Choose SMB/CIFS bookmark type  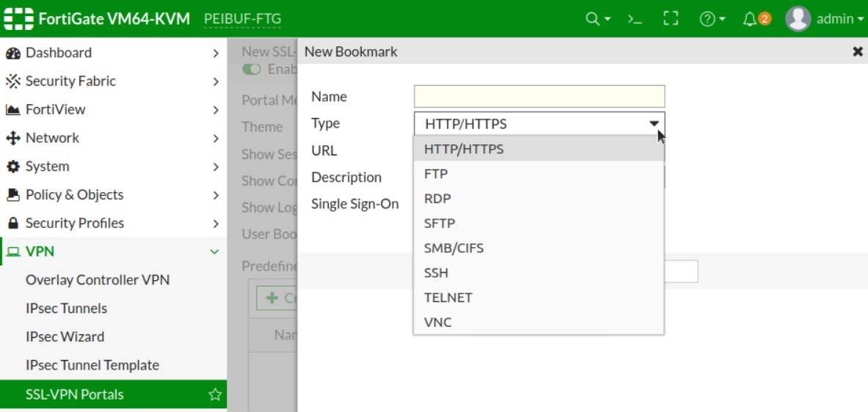pos(539,248)
